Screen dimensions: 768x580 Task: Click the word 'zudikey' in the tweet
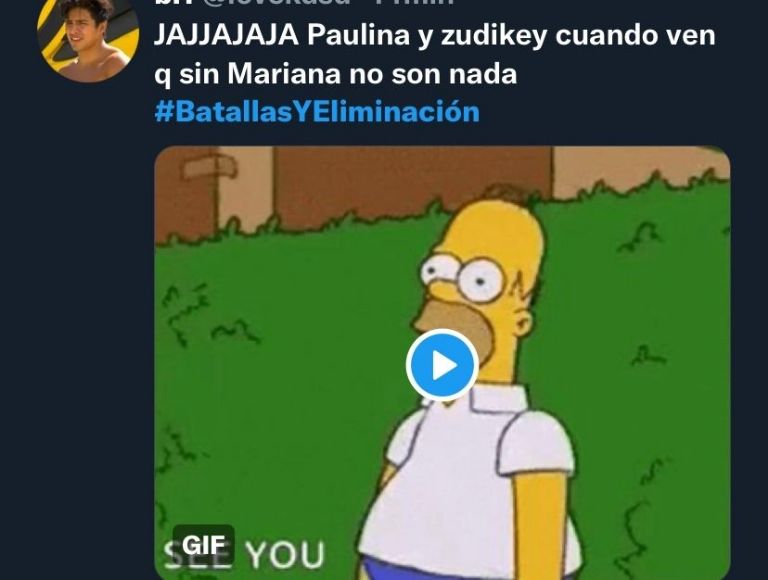coord(494,37)
